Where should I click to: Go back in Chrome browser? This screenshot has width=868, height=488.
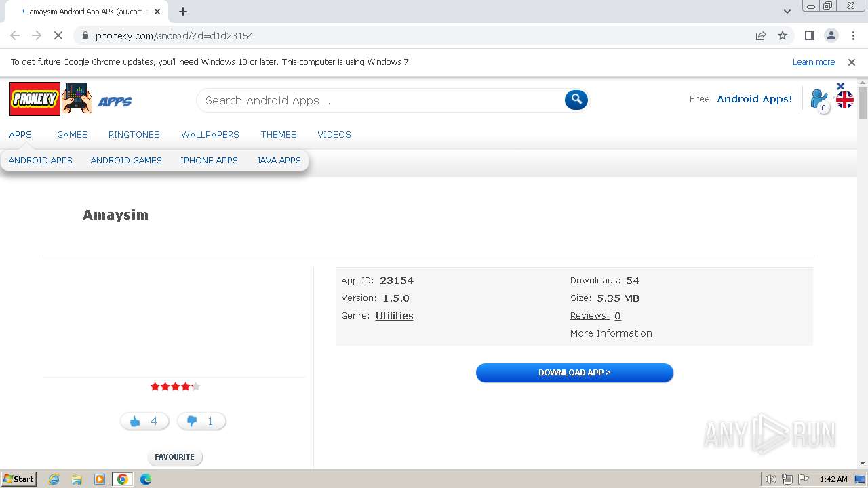click(x=15, y=35)
